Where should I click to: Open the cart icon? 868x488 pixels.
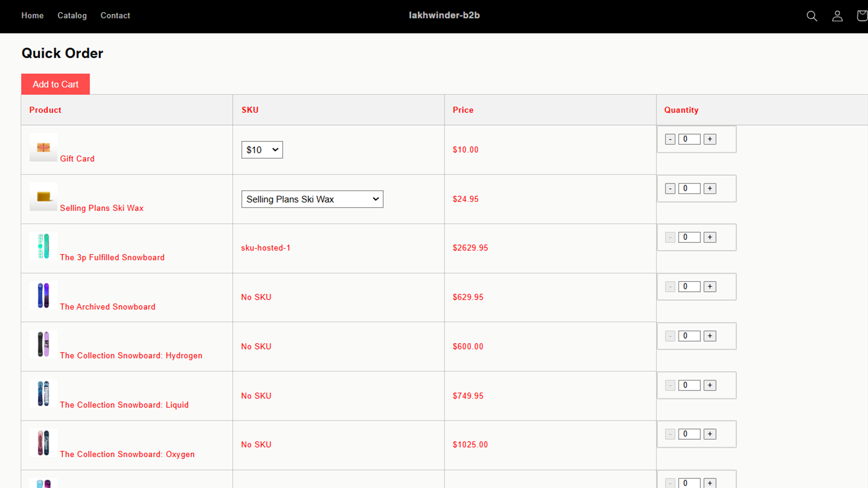[862, 16]
